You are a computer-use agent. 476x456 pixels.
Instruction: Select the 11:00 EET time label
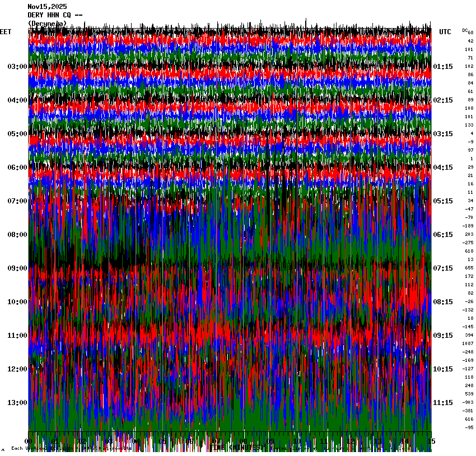tap(17, 336)
